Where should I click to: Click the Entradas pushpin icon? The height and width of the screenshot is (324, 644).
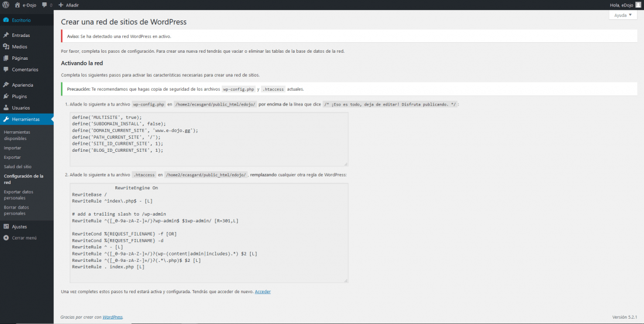(6, 35)
